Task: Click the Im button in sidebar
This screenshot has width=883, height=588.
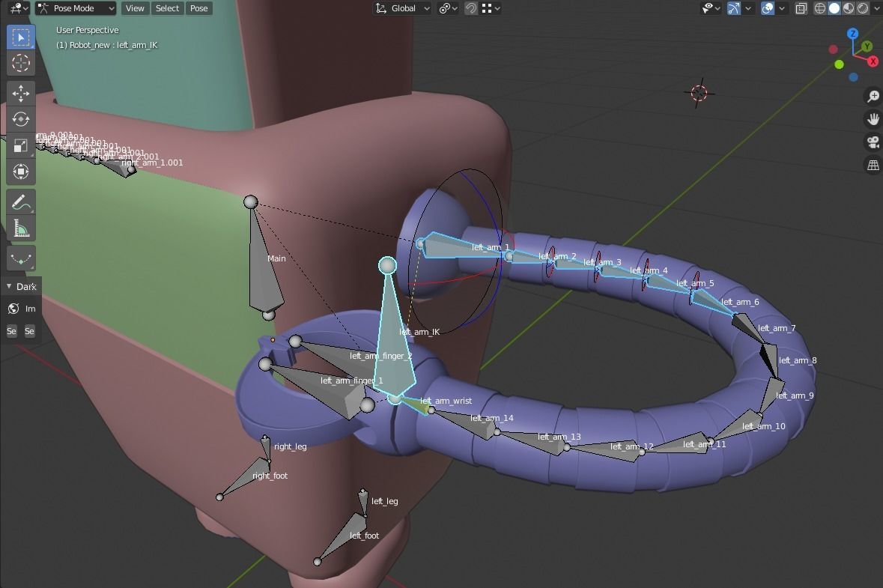Action: tap(31, 309)
